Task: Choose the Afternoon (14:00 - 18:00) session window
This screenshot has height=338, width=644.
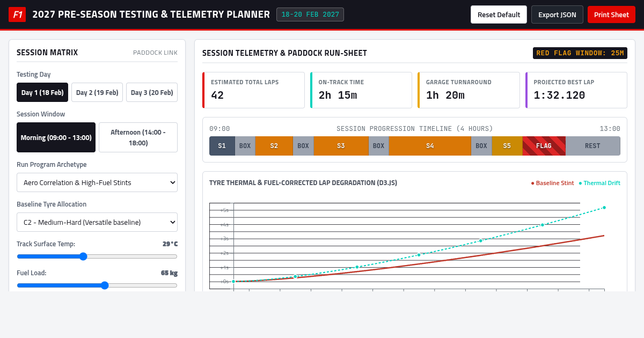Action: [x=138, y=137]
